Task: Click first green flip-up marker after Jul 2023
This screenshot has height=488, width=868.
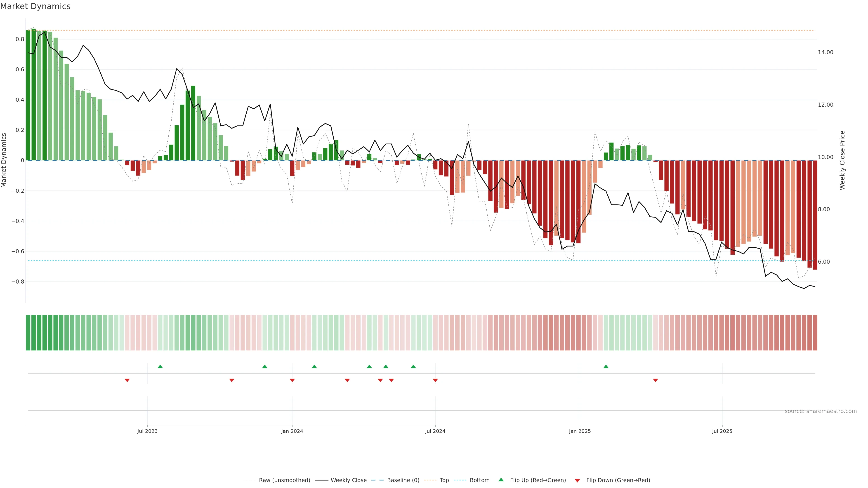Action: point(160,366)
